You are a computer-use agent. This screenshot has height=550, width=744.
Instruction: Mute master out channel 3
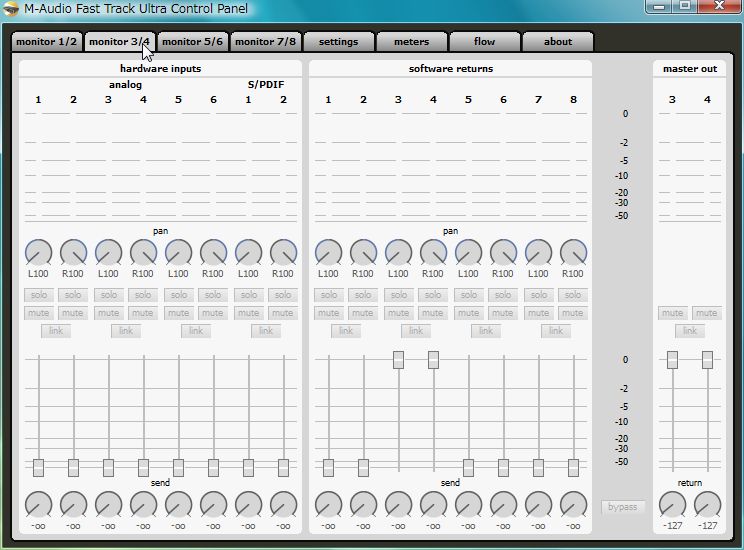point(672,313)
